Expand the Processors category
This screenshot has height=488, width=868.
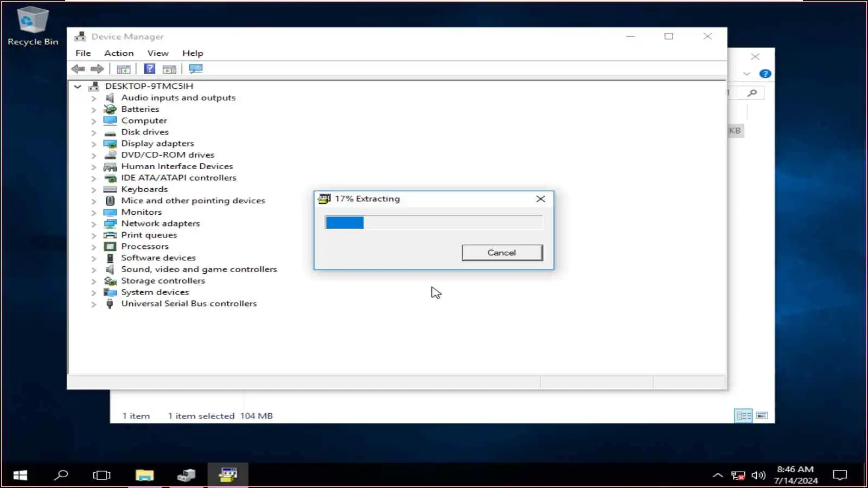(94, 247)
